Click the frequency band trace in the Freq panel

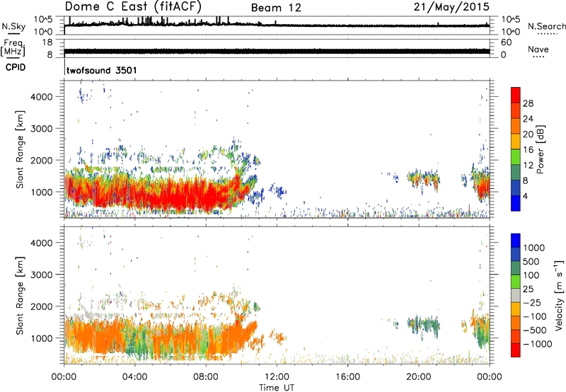point(277,51)
